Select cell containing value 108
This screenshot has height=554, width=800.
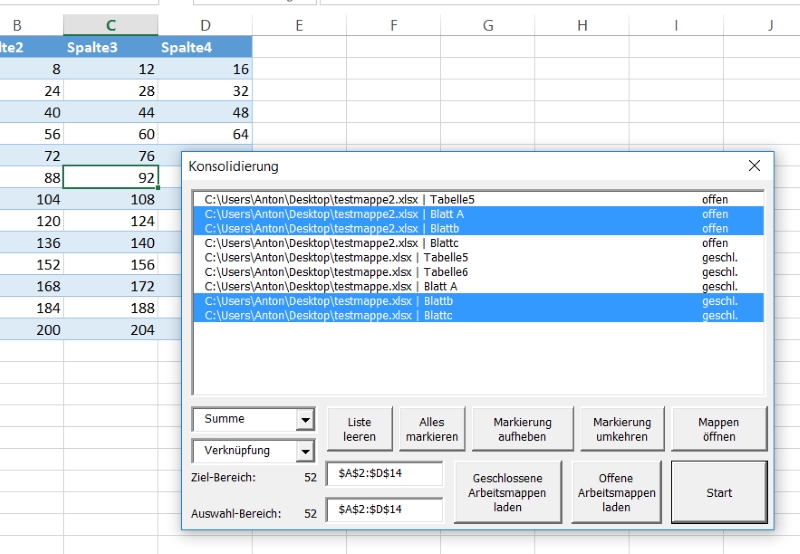(110, 199)
